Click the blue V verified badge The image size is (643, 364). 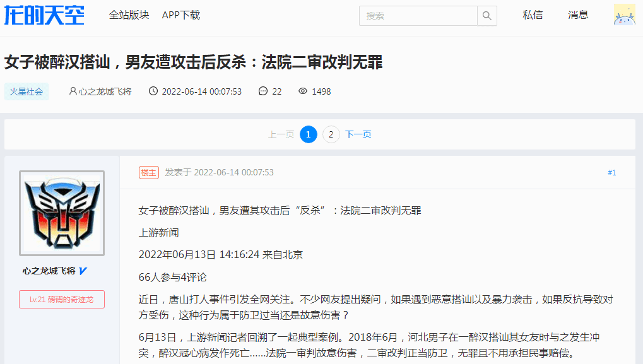click(83, 271)
